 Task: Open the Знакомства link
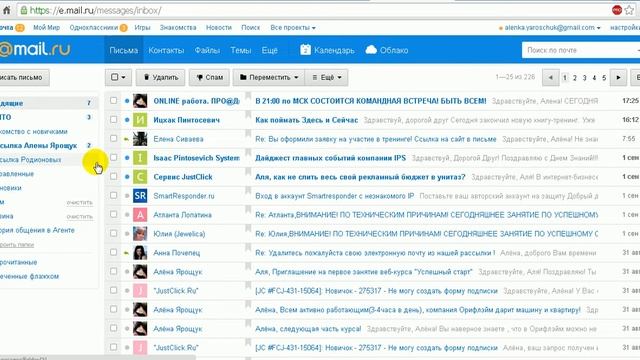click(178, 28)
